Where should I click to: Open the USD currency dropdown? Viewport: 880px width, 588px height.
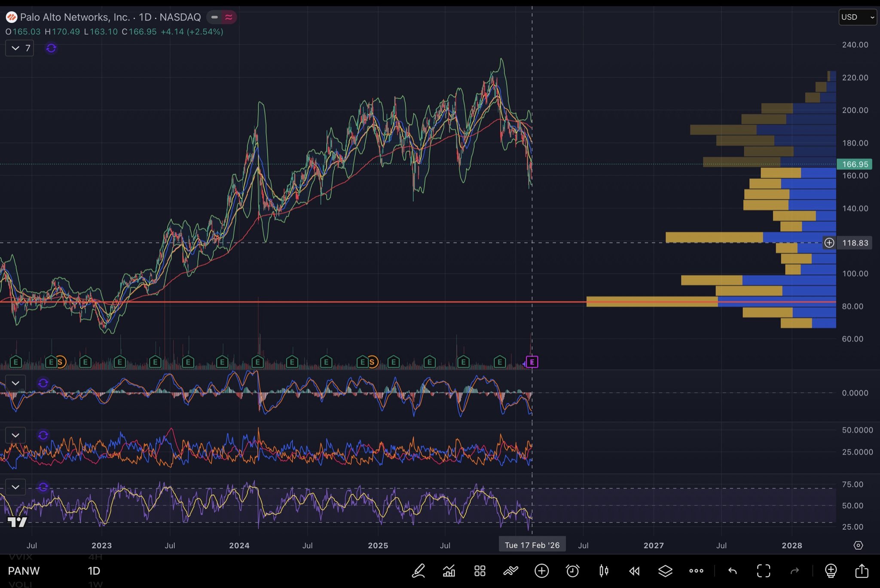click(857, 17)
